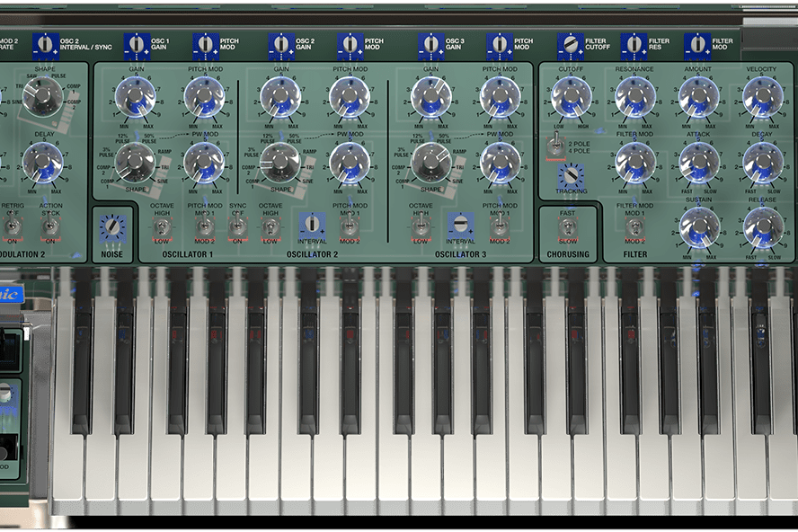Click the Modulation 2 Shape selector knob
The width and height of the screenshot is (798, 532).
click(x=44, y=95)
